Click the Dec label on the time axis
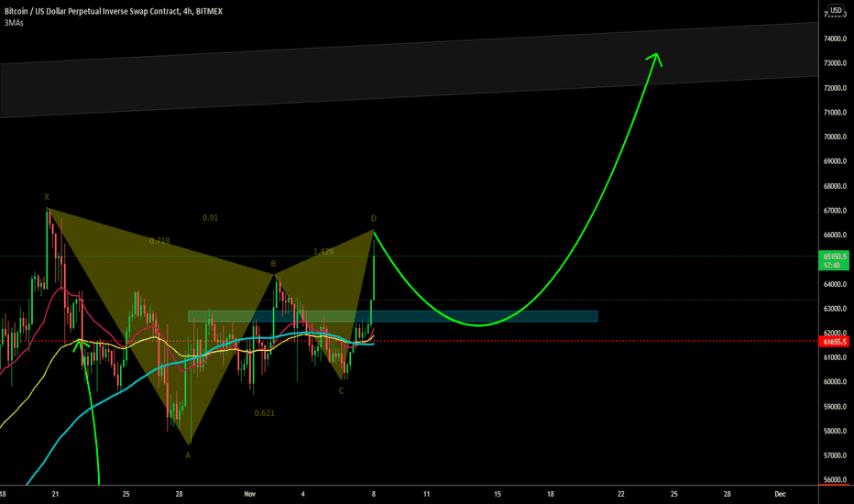The image size is (854, 504). click(780, 494)
